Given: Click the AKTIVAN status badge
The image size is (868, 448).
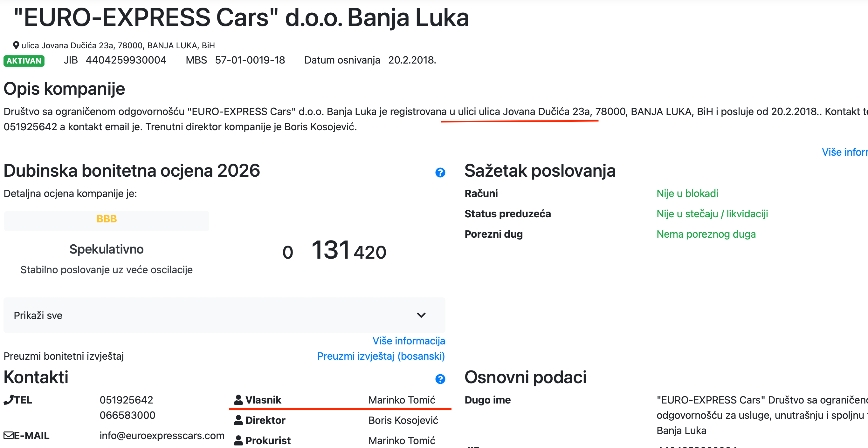Looking at the screenshot, I should (x=24, y=61).
